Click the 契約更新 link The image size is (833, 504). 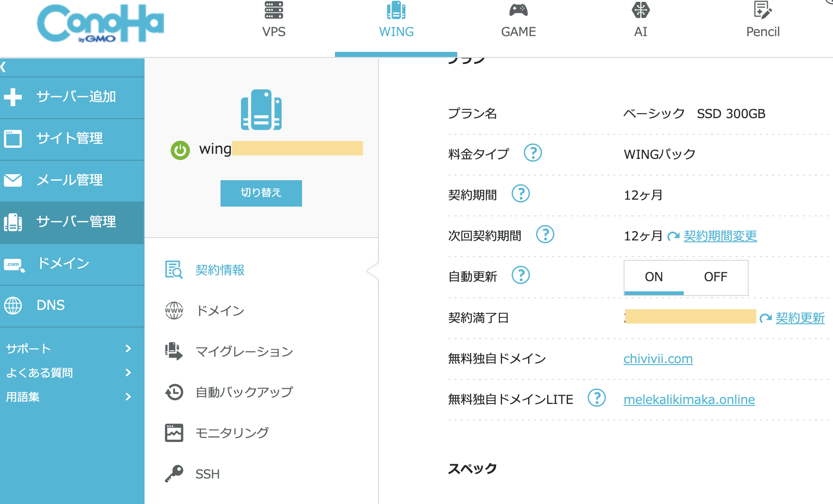[801, 318]
